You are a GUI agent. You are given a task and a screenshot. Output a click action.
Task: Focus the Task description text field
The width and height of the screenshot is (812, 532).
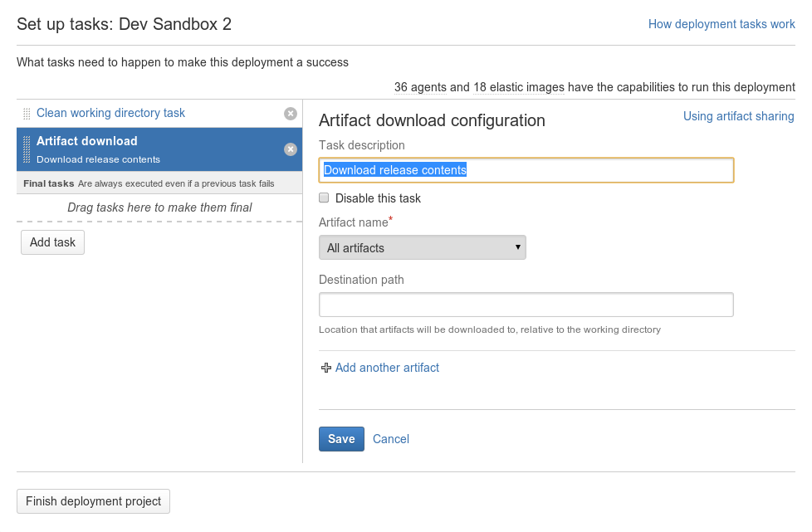526,170
